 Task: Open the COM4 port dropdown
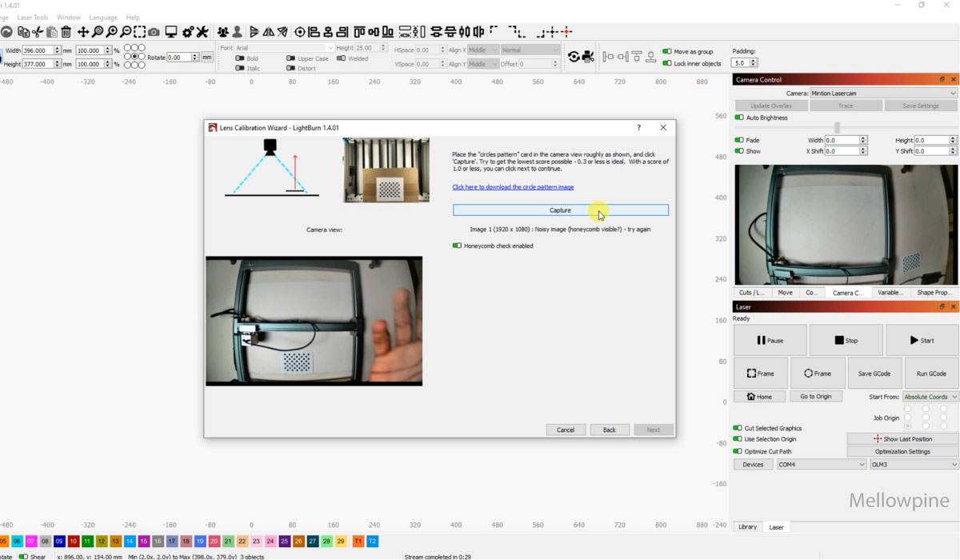click(x=822, y=464)
